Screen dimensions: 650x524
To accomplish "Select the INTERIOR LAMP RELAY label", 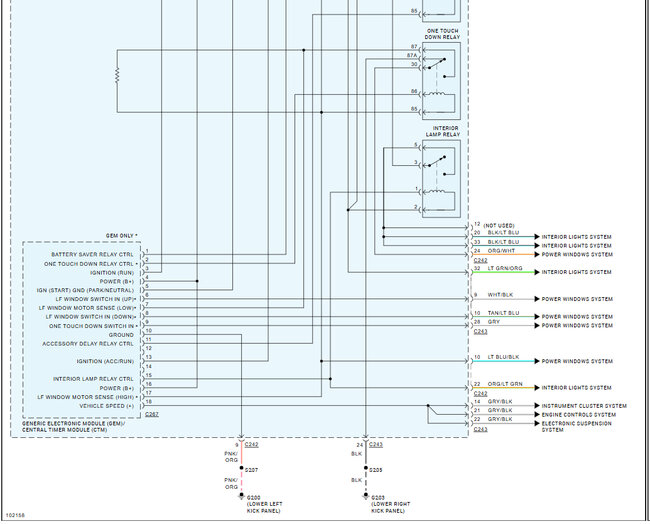I will (x=443, y=131).
